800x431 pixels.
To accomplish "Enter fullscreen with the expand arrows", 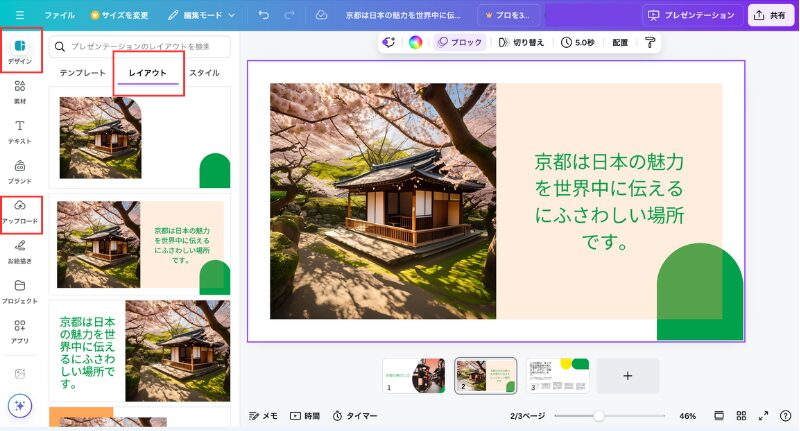I will tap(763, 416).
